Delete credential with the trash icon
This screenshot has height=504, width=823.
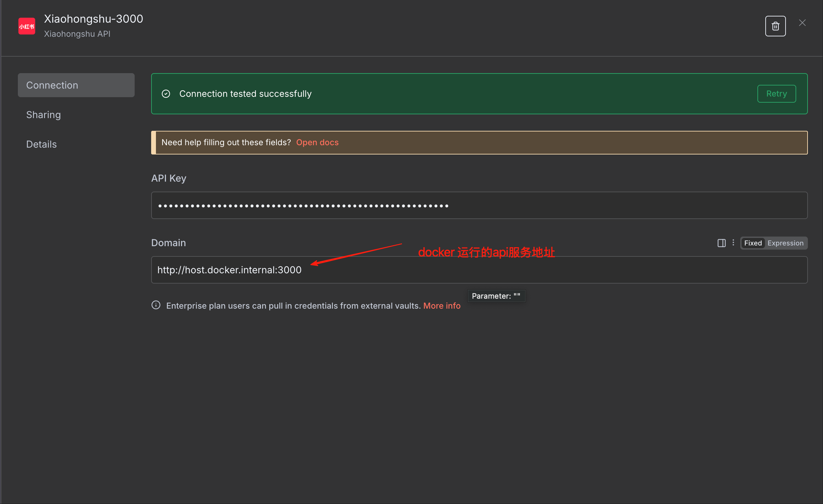775,26
